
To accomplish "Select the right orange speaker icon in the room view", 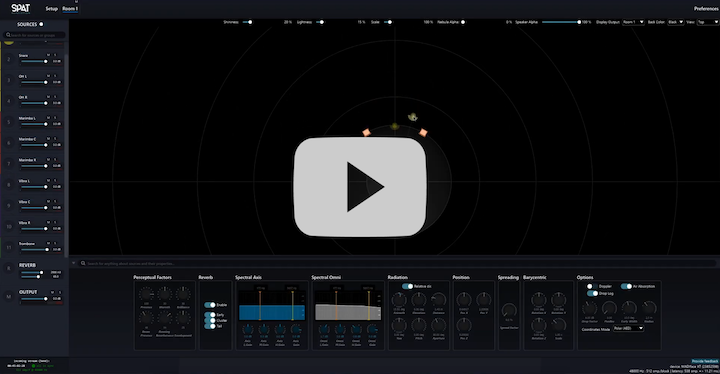I will point(423,132).
